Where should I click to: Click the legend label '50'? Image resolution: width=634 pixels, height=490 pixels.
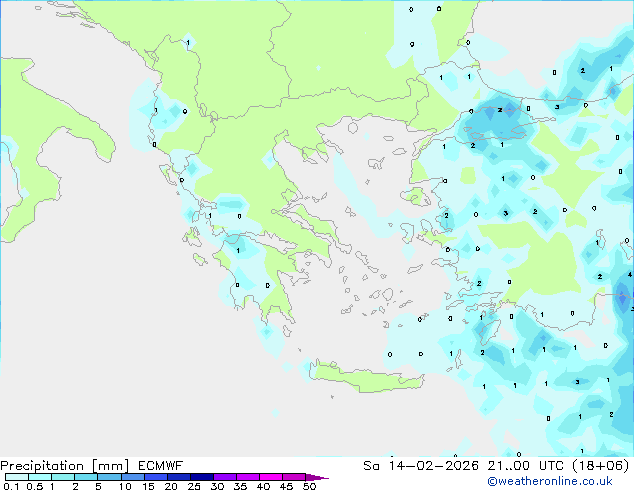tap(309, 486)
